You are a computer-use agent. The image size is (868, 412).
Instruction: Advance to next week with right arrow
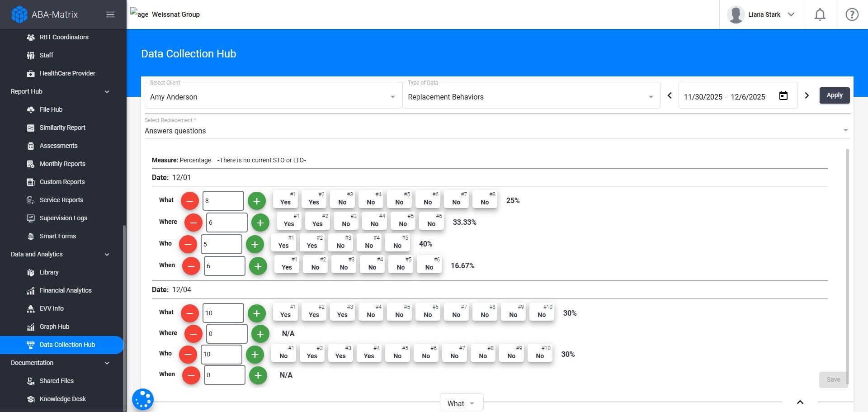point(807,95)
